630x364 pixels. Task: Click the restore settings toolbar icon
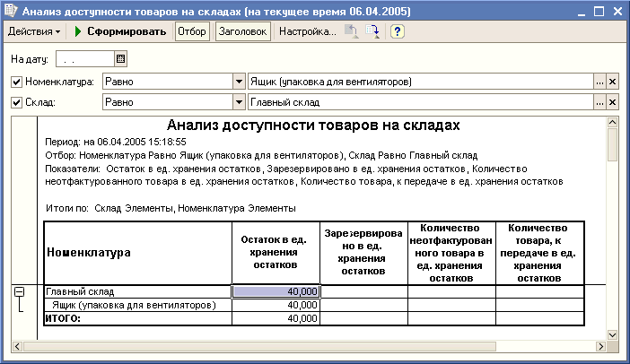coord(352,31)
